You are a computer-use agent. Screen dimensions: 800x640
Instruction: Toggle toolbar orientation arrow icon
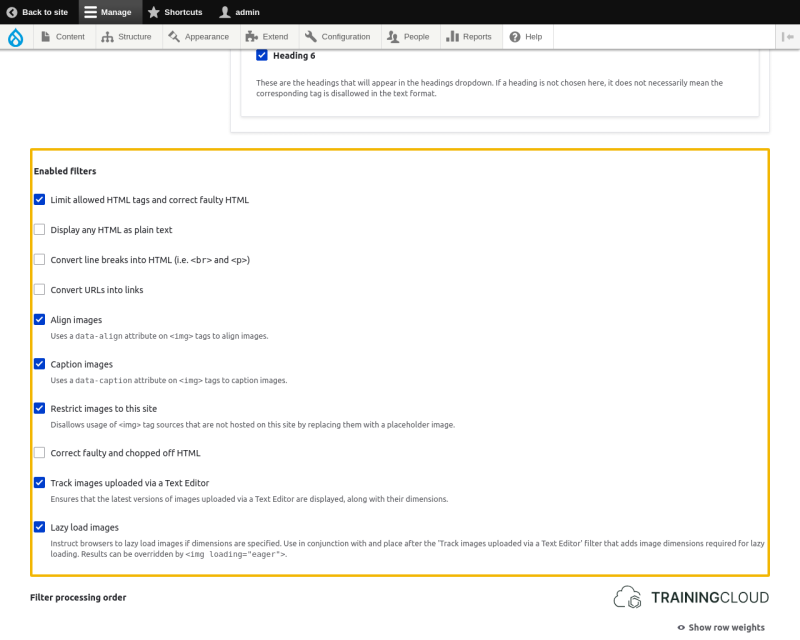click(788, 37)
